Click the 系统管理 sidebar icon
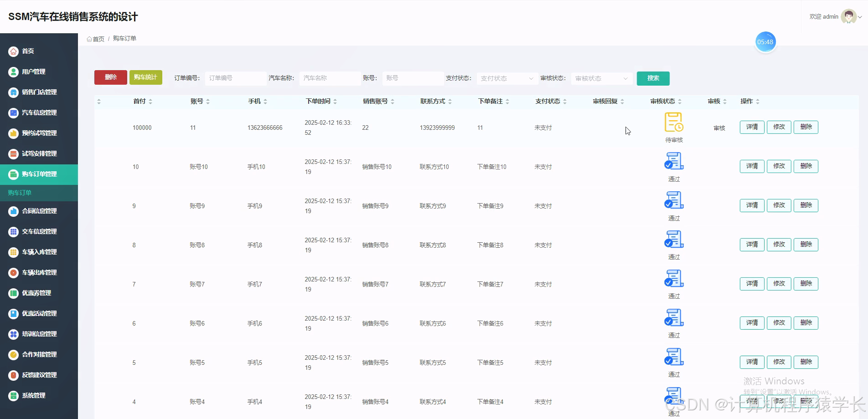The height and width of the screenshot is (419, 868). point(14,396)
